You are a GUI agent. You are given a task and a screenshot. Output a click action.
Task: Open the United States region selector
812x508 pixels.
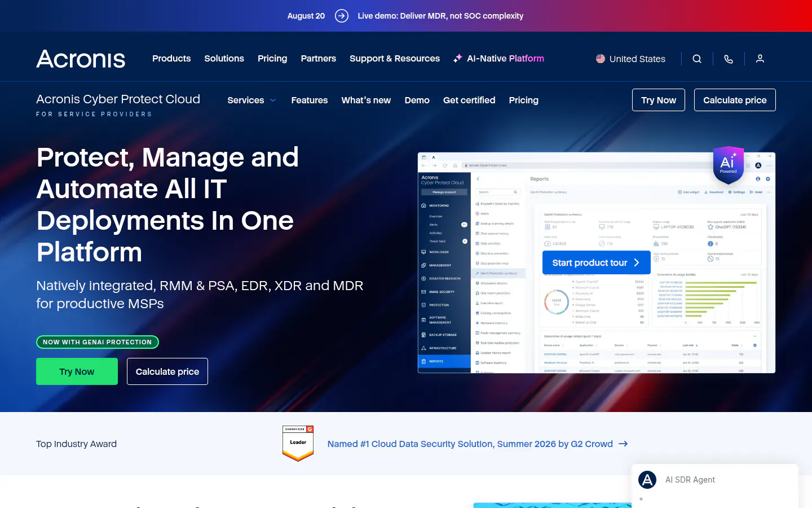tap(630, 59)
